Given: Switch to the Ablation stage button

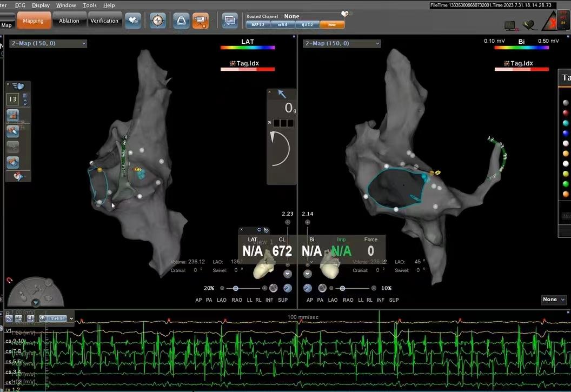Looking at the screenshot, I should tap(69, 21).
